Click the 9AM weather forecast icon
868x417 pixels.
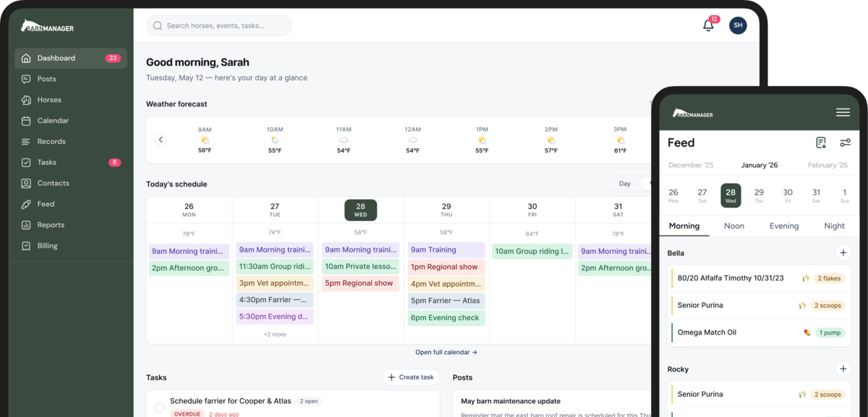[x=205, y=140]
